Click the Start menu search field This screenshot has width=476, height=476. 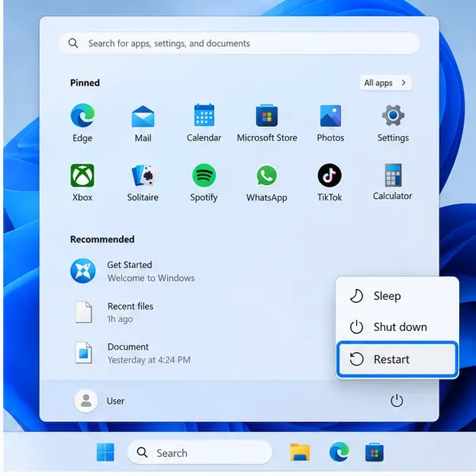point(239,43)
